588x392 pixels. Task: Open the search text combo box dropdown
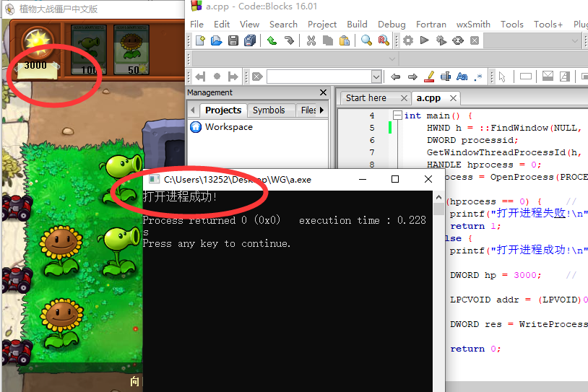click(x=376, y=77)
